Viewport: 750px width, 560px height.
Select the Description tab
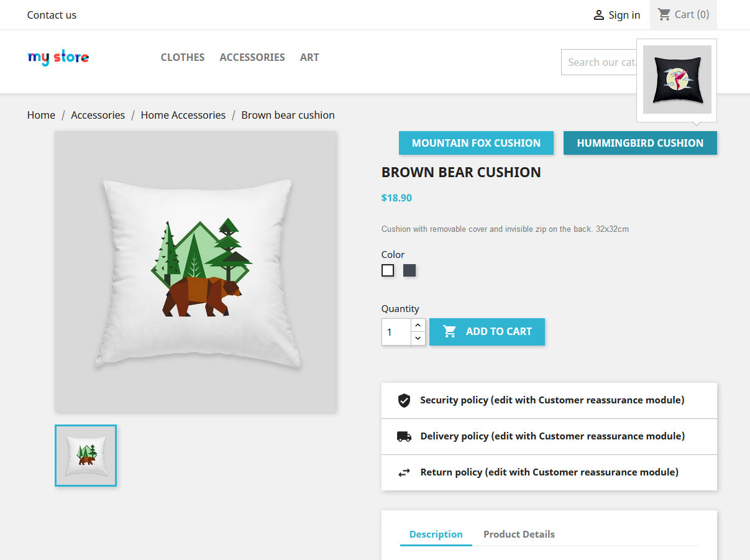(x=436, y=535)
